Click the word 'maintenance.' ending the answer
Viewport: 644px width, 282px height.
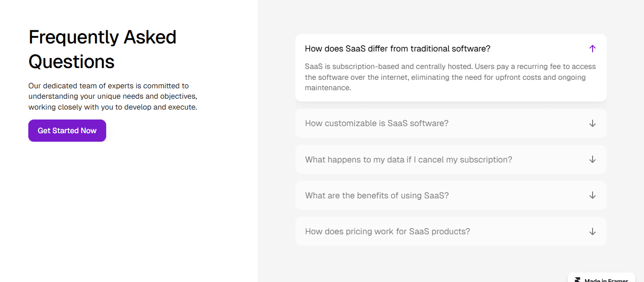click(328, 88)
